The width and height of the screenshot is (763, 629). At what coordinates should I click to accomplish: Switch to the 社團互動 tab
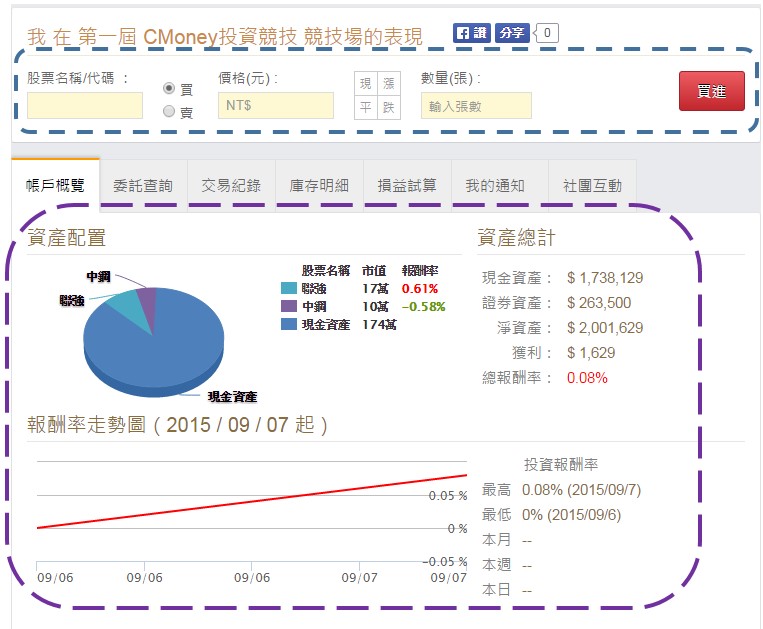[x=593, y=185]
